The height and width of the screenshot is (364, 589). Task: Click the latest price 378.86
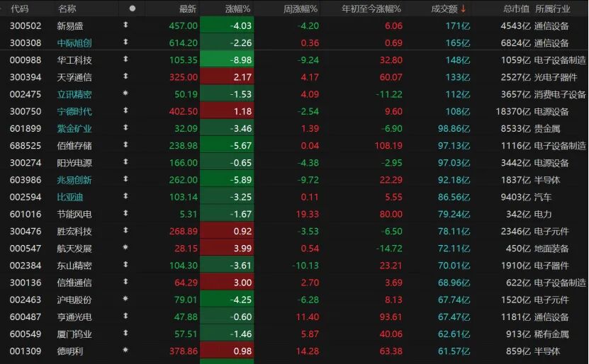pyautogui.click(x=184, y=351)
